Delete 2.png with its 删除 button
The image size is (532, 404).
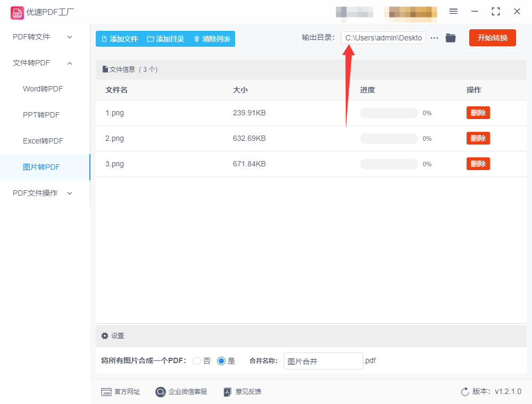[x=478, y=138]
